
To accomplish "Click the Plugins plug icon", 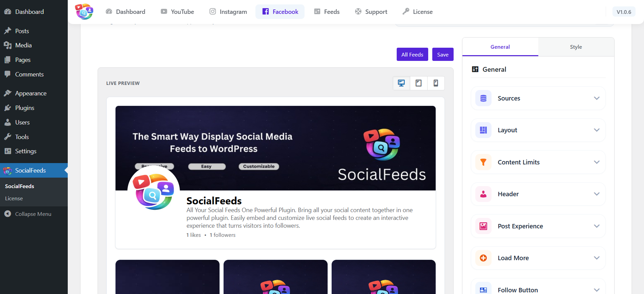I will click(x=7, y=108).
